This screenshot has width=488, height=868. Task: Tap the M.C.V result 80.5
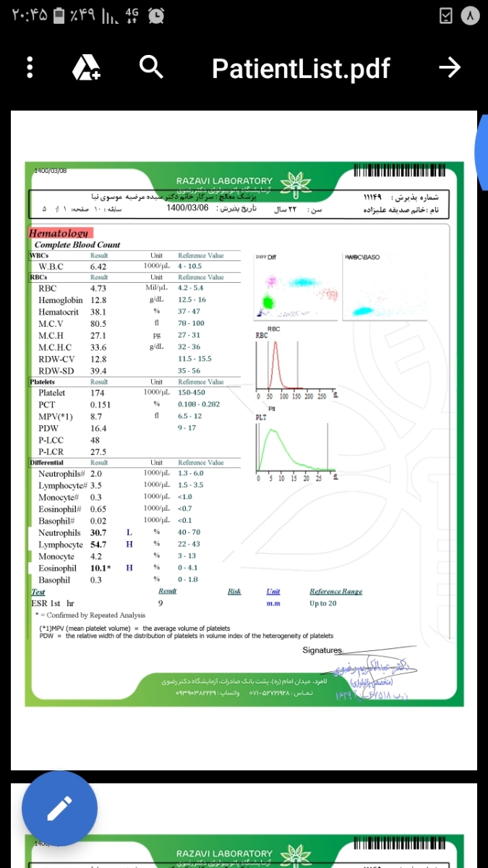point(98,323)
